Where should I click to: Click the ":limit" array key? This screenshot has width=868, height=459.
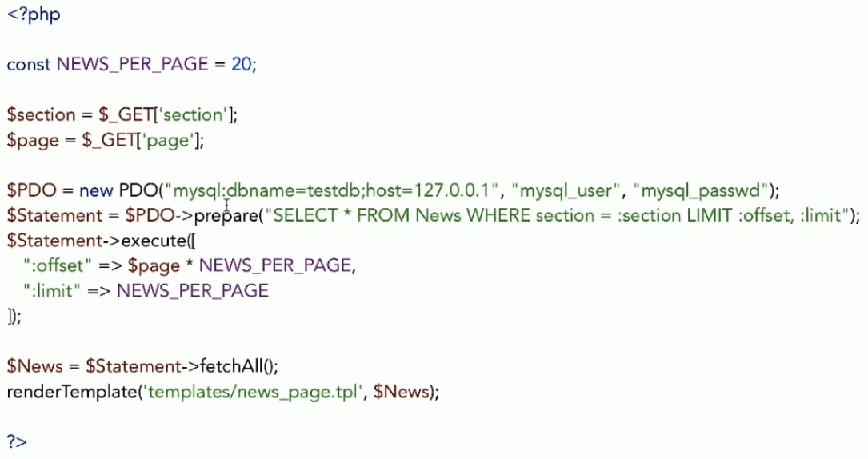[x=52, y=291]
